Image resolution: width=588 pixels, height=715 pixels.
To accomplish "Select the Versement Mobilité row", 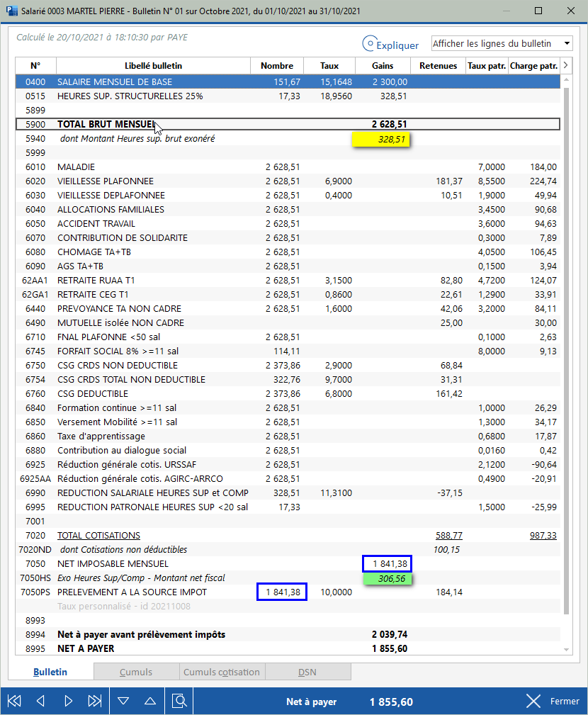I will 288,422.
